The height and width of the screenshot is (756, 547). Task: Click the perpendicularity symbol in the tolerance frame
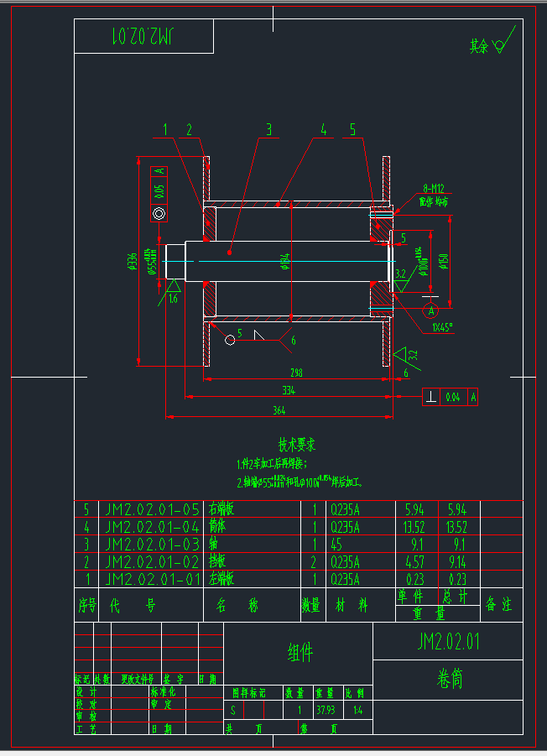click(431, 397)
